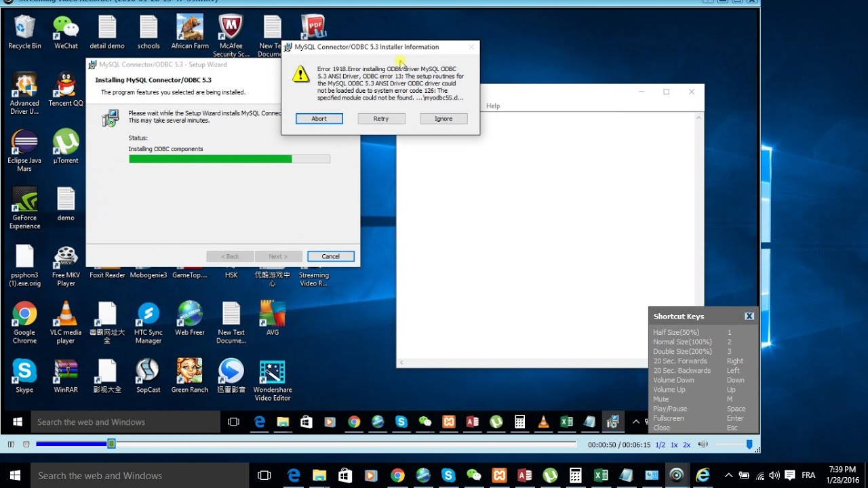Open the Recycle Bin desktop icon
The width and height of the screenshot is (868, 488).
pos(24,32)
